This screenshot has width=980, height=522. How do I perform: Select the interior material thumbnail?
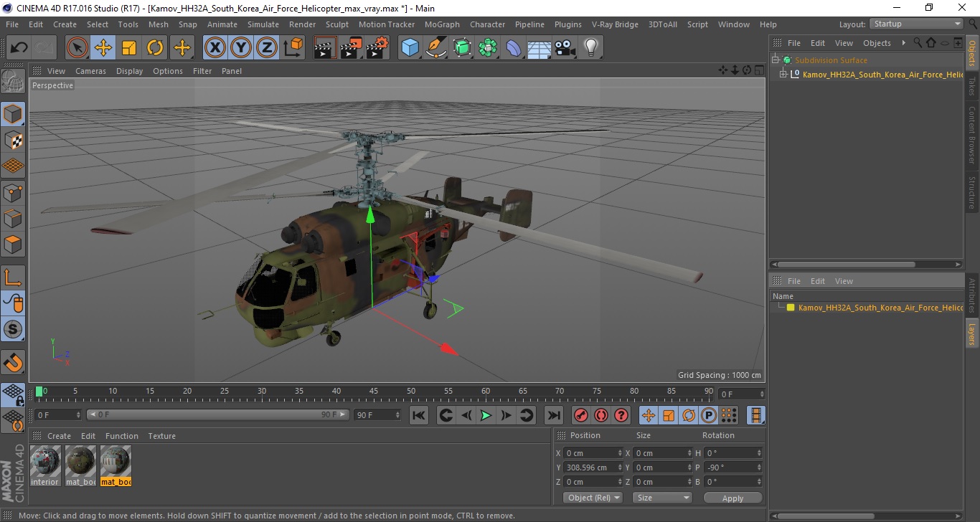tap(45, 465)
